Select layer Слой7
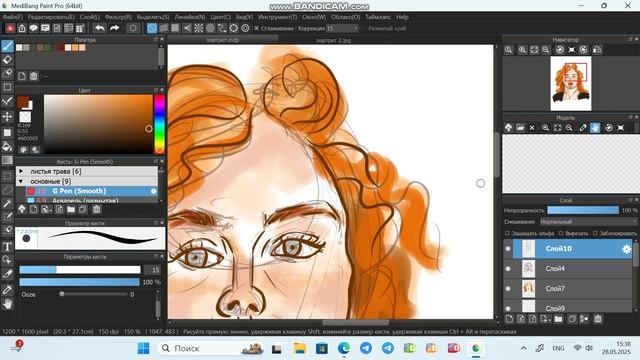Screen dimensions: 640x360 (x=573, y=289)
